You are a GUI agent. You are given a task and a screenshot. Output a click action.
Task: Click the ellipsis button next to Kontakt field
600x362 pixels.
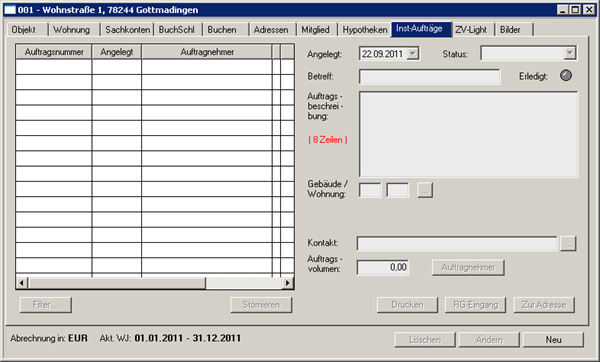pyautogui.click(x=568, y=243)
